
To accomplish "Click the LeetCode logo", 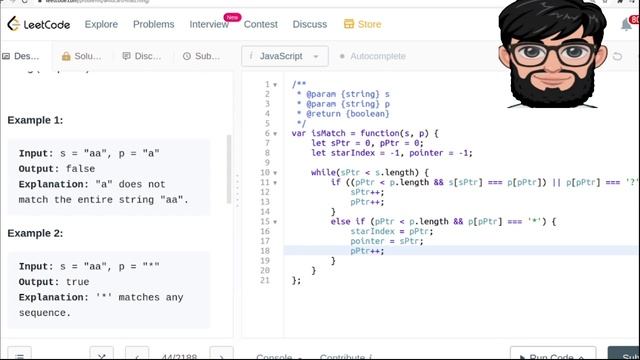I will 38,24.
